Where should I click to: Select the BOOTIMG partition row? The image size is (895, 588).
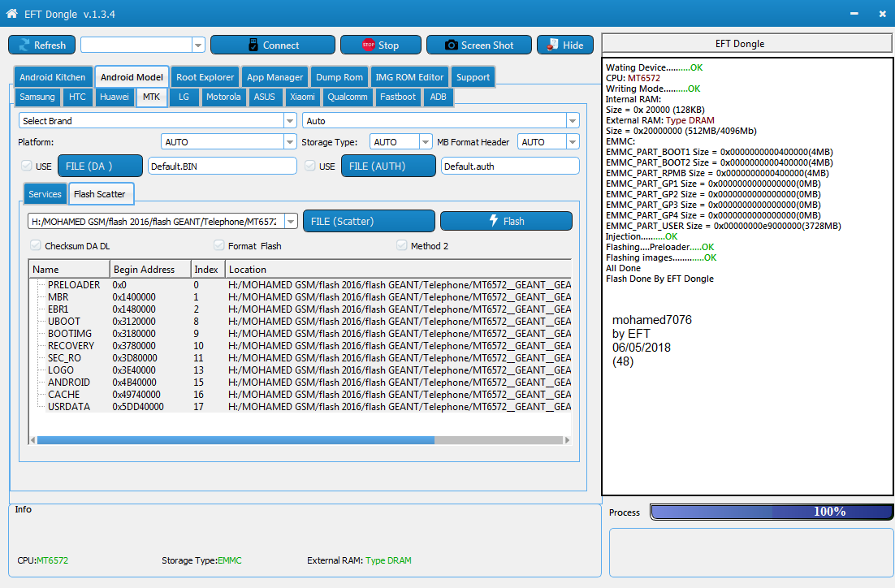tap(300, 334)
